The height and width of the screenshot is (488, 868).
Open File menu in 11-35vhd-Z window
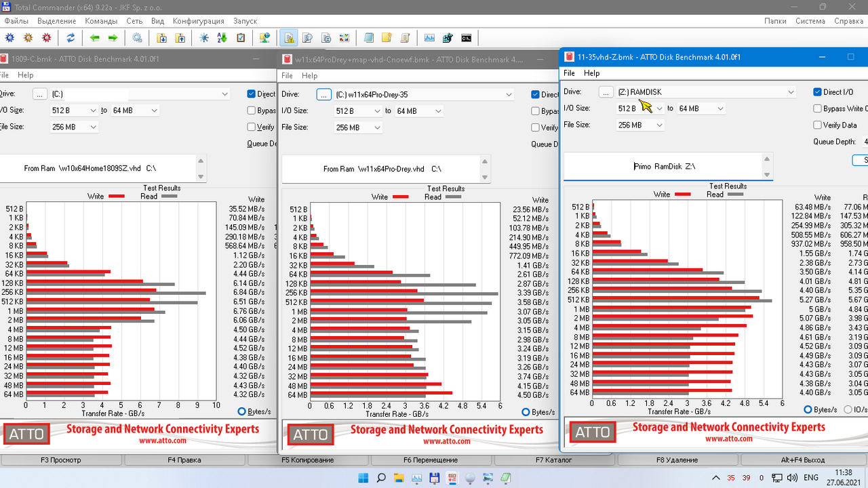tap(569, 73)
